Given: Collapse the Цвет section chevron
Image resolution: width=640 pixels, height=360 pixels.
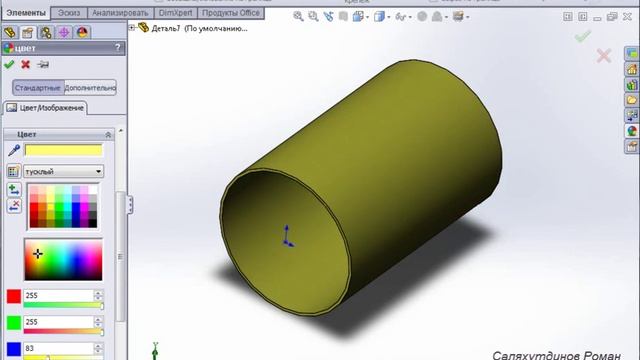Looking at the screenshot, I should click(108, 134).
